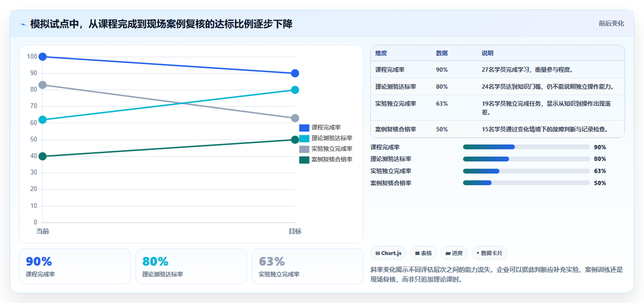The width and height of the screenshot is (644, 303).
Task: Click the 前后变化 label in header
Action: [611, 23]
